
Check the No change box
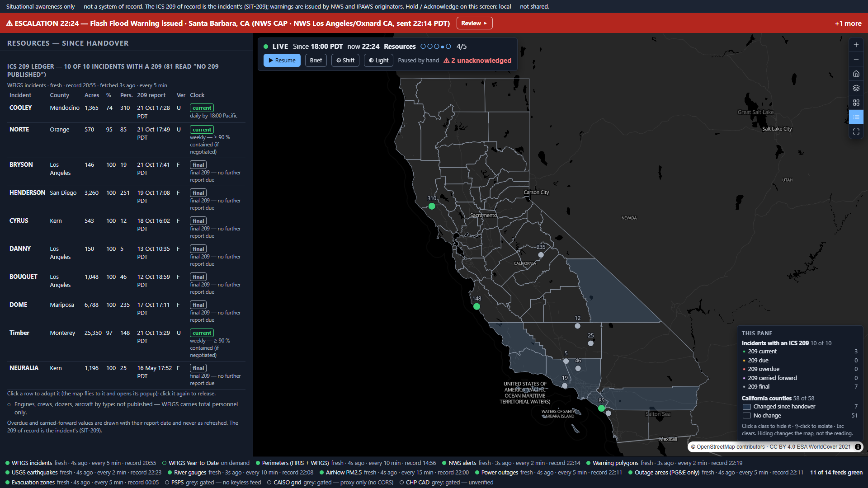pyautogui.click(x=747, y=416)
